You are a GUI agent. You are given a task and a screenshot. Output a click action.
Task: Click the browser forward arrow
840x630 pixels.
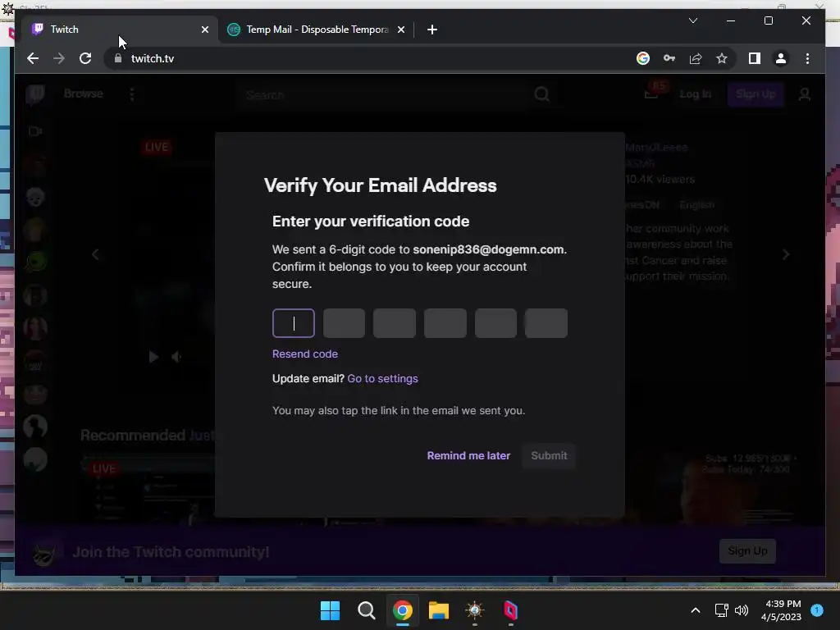59,58
